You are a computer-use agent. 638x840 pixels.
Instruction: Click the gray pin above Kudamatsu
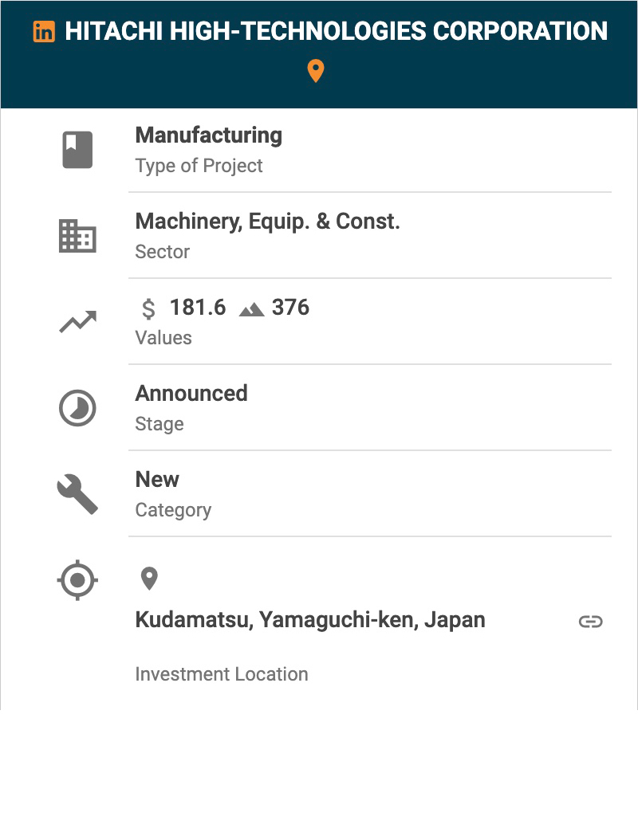[149, 579]
